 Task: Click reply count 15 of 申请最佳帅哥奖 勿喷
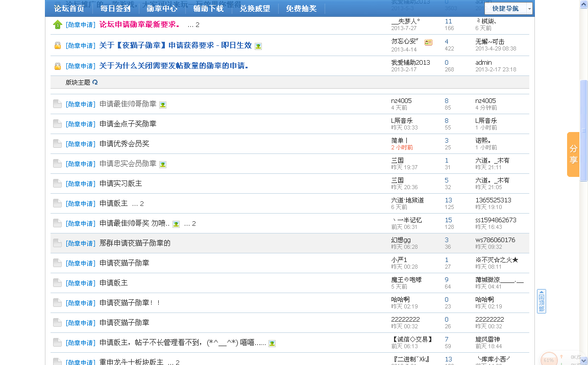pyautogui.click(x=449, y=220)
